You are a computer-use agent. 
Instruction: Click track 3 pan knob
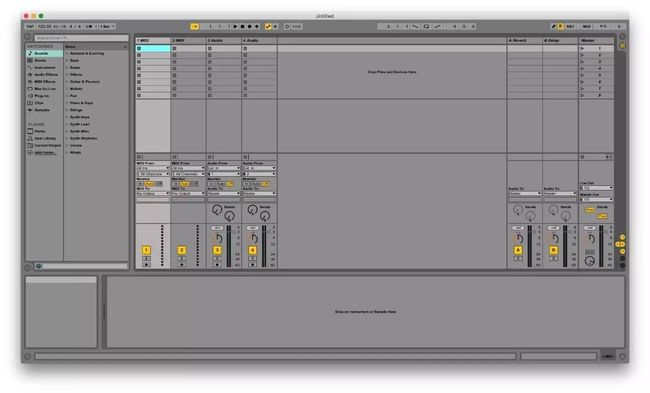(x=217, y=238)
